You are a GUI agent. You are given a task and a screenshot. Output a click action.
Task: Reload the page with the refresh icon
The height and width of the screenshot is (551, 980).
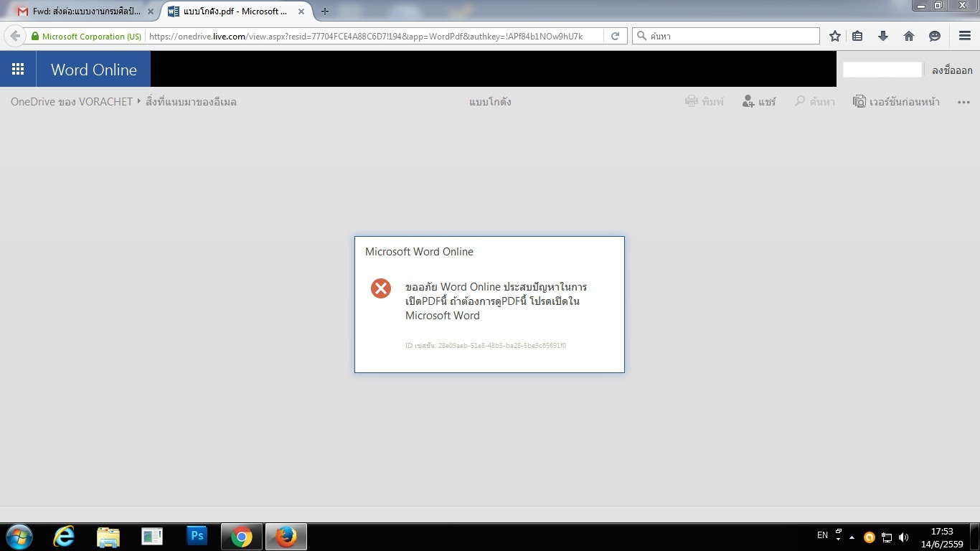[x=615, y=36]
